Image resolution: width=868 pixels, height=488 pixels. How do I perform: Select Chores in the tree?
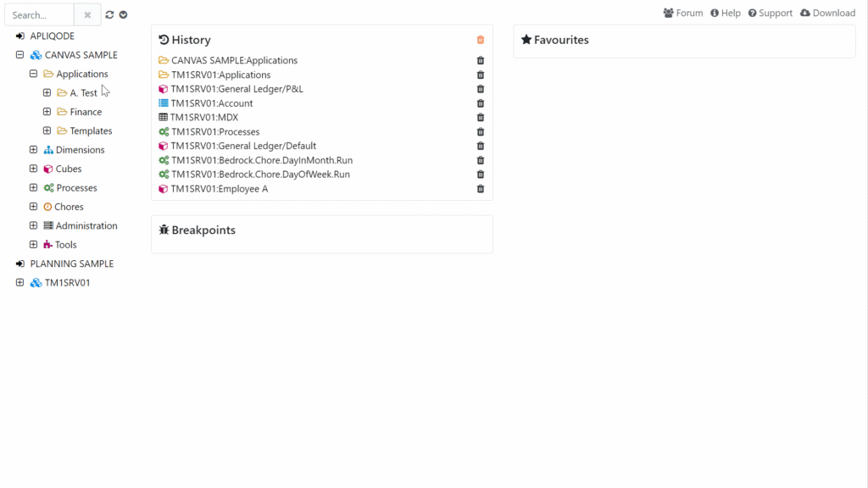click(x=69, y=207)
